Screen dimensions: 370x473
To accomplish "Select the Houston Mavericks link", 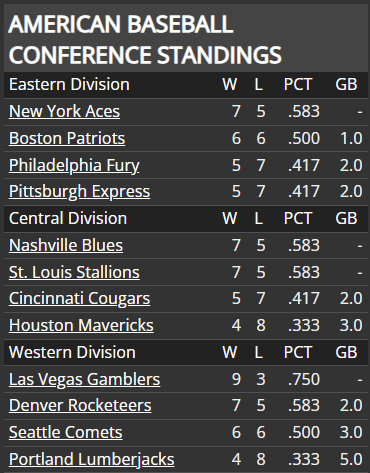I will [81, 326].
